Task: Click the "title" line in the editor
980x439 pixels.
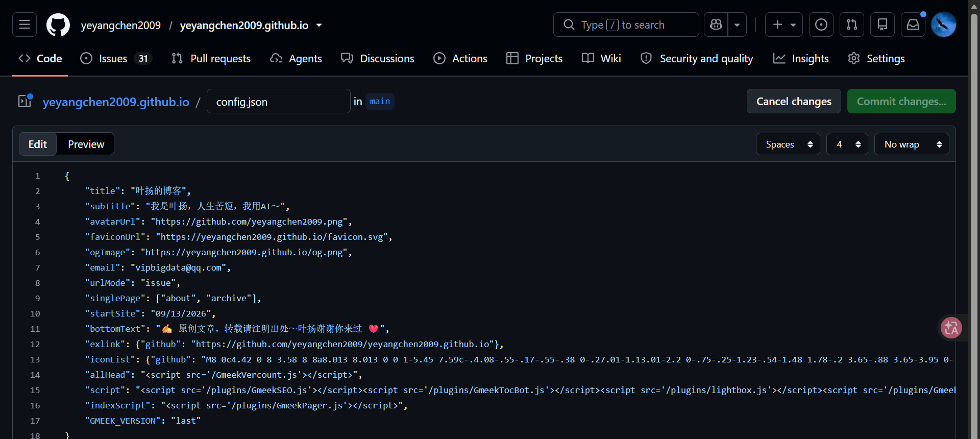Action: click(138, 191)
